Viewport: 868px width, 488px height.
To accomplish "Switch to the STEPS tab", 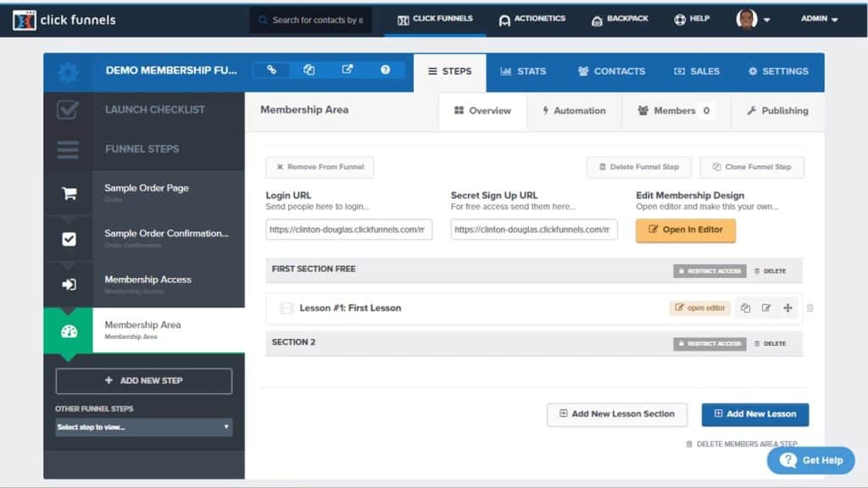I will (449, 72).
